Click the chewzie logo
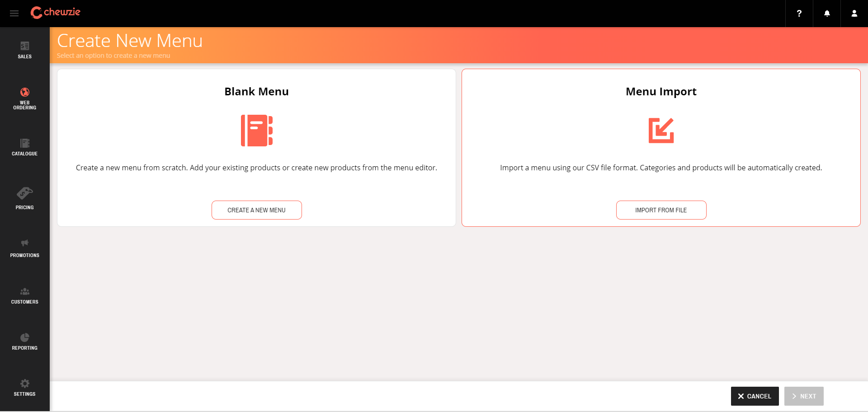The width and height of the screenshot is (868, 412). point(55,13)
